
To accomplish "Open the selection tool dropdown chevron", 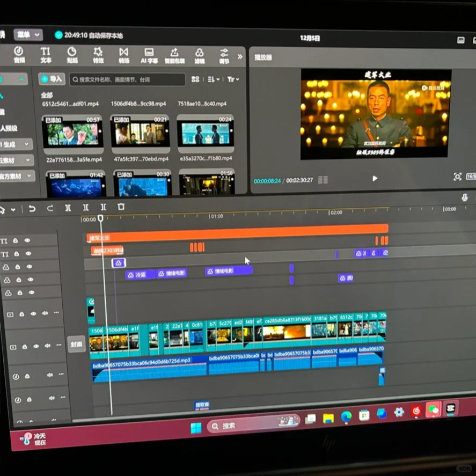I will click(13, 209).
